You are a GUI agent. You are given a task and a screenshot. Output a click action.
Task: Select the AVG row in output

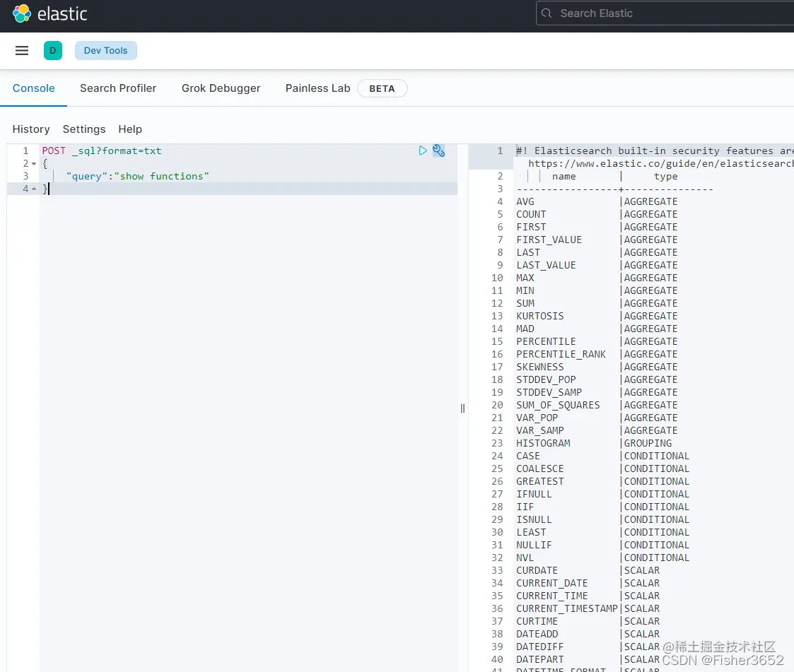tap(597, 201)
